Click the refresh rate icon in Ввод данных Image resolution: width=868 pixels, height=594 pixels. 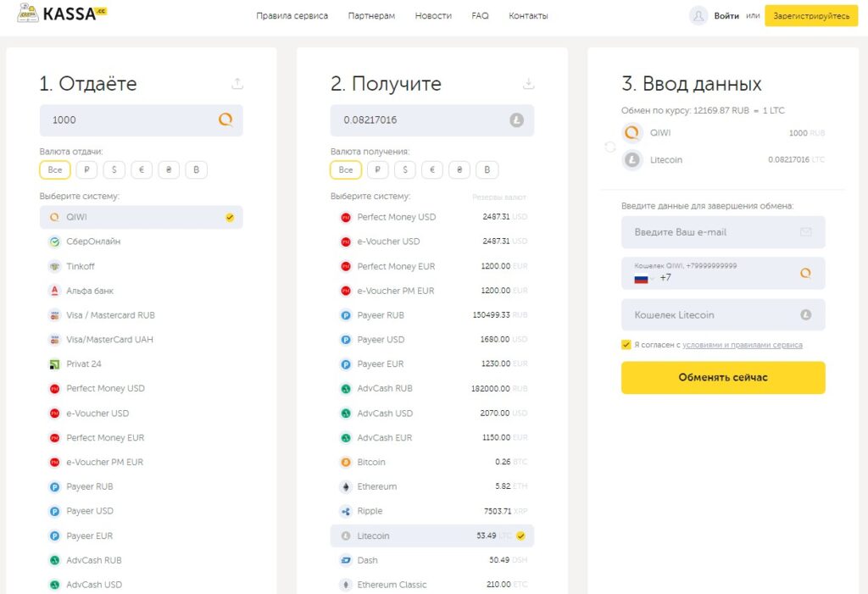pyautogui.click(x=610, y=147)
